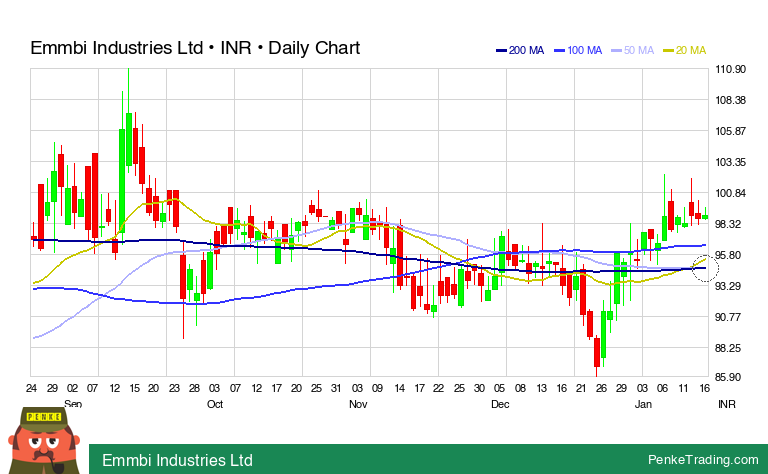The width and height of the screenshot is (768, 474).
Task: Click the 95.80 price axis label
Action: point(730,255)
